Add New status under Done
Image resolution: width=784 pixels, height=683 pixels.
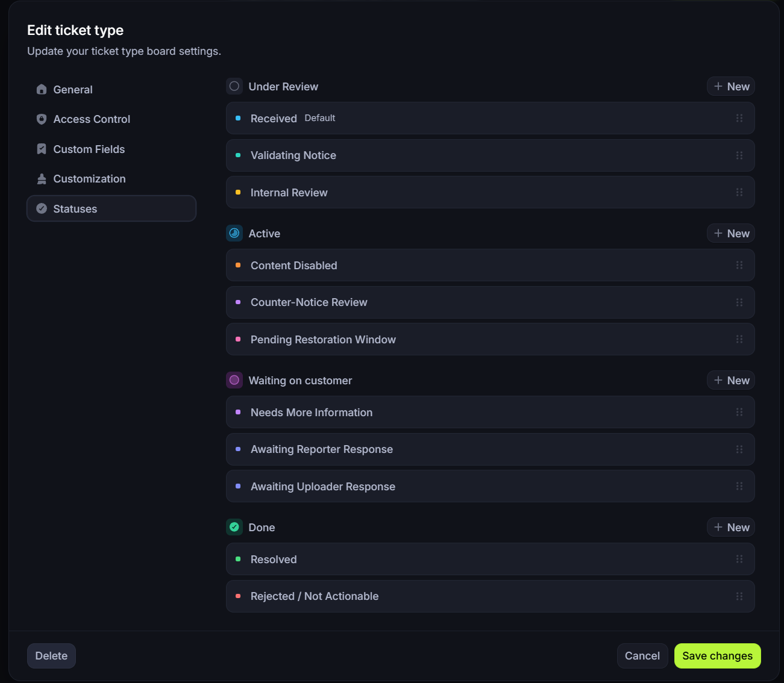(x=731, y=527)
